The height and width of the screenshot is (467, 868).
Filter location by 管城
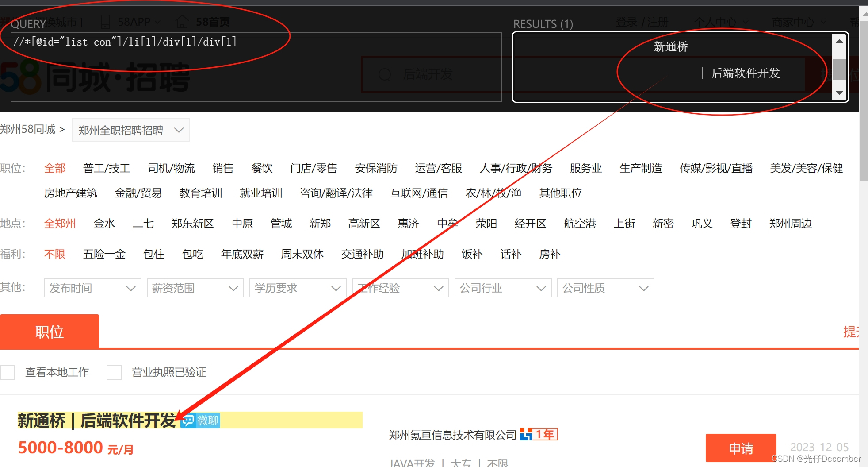(281, 224)
